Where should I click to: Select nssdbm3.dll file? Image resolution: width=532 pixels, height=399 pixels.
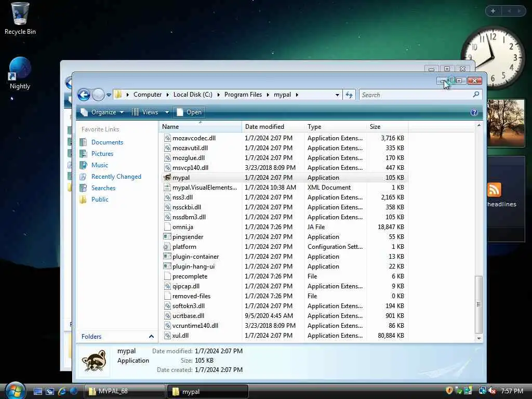pos(189,217)
